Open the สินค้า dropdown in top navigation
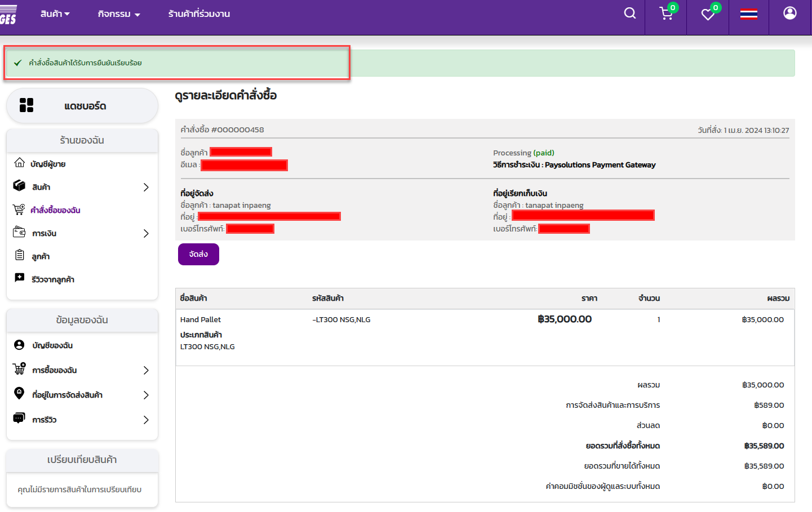812x512 pixels. point(55,14)
